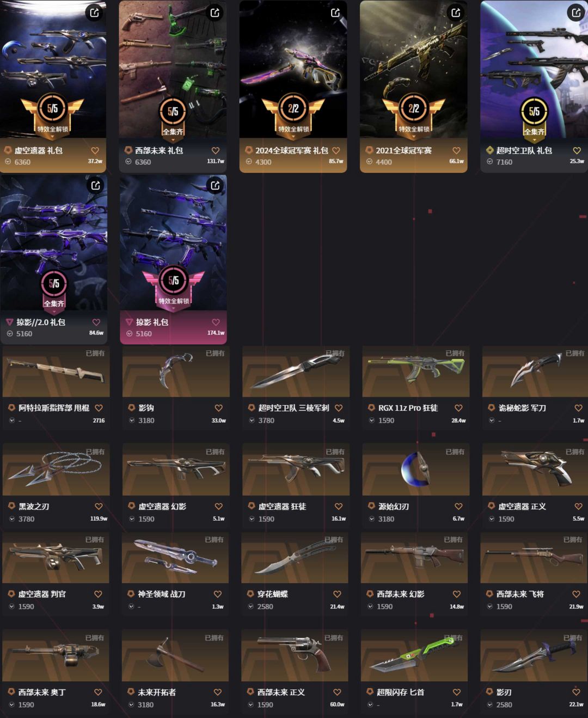Click share icon on 掠影//2.0 礼包 card
Image resolution: width=588 pixels, height=718 pixels.
(95, 186)
